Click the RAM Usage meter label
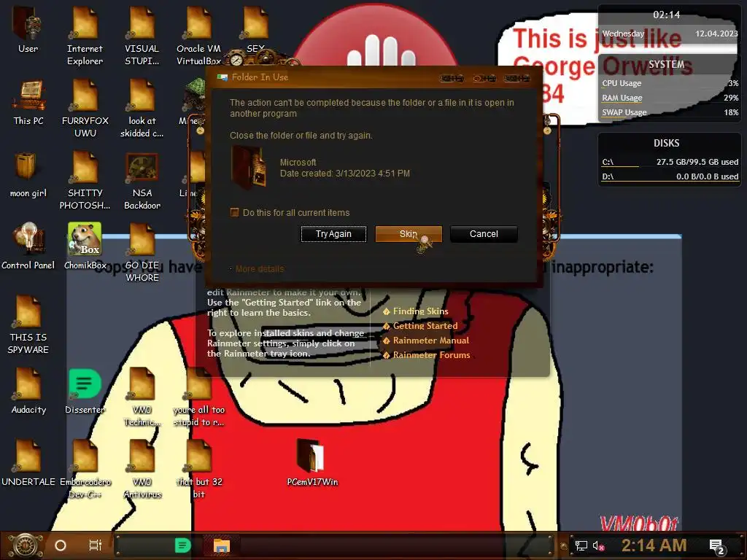This screenshot has height=560, width=747. (622, 98)
